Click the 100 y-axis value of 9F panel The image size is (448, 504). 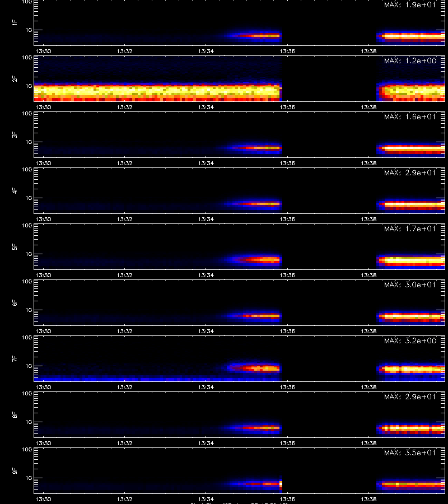coord(27,449)
